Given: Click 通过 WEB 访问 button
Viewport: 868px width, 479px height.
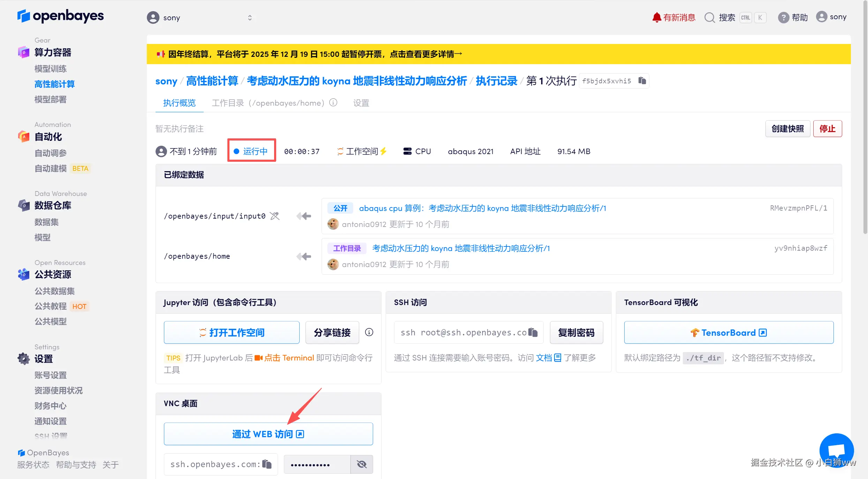Looking at the screenshot, I should point(268,434).
